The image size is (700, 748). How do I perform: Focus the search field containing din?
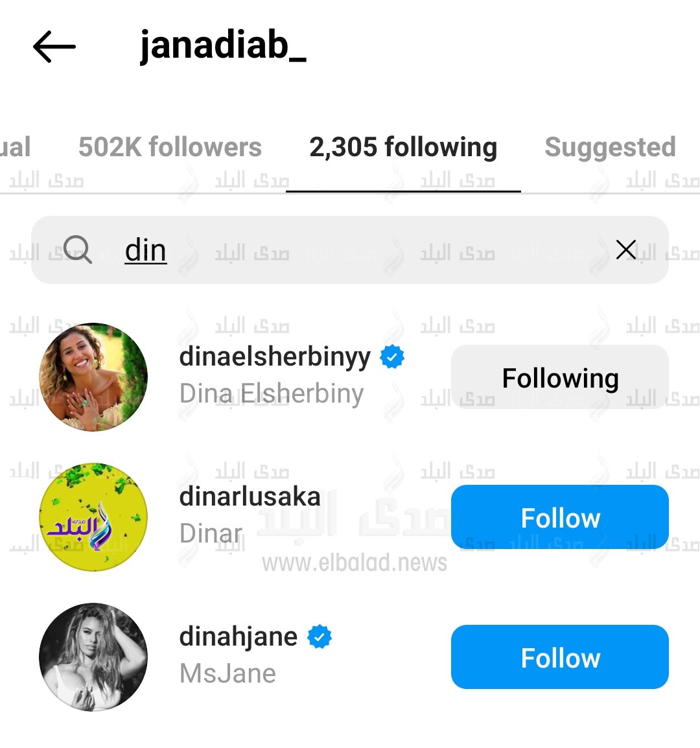tap(350, 250)
